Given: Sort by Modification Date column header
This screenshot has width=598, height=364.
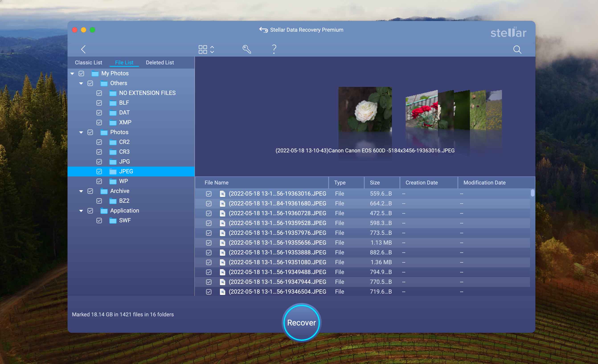Looking at the screenshot, I should [496, 182].
